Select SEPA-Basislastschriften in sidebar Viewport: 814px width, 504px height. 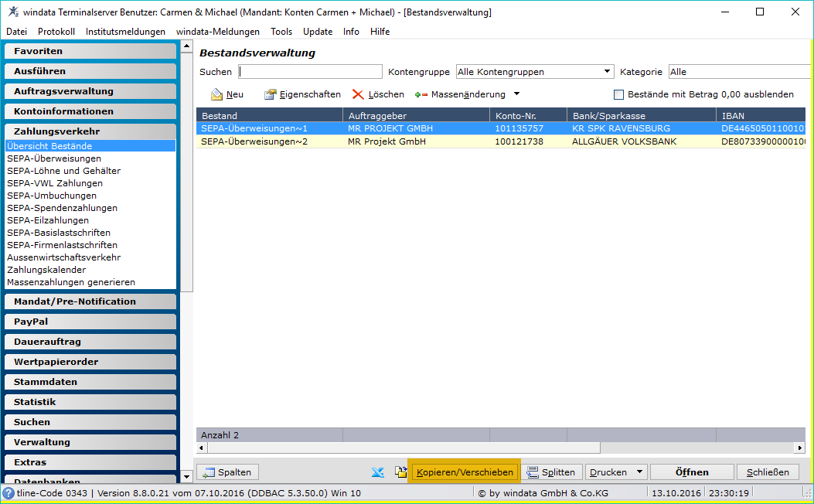tap(59, 233)
